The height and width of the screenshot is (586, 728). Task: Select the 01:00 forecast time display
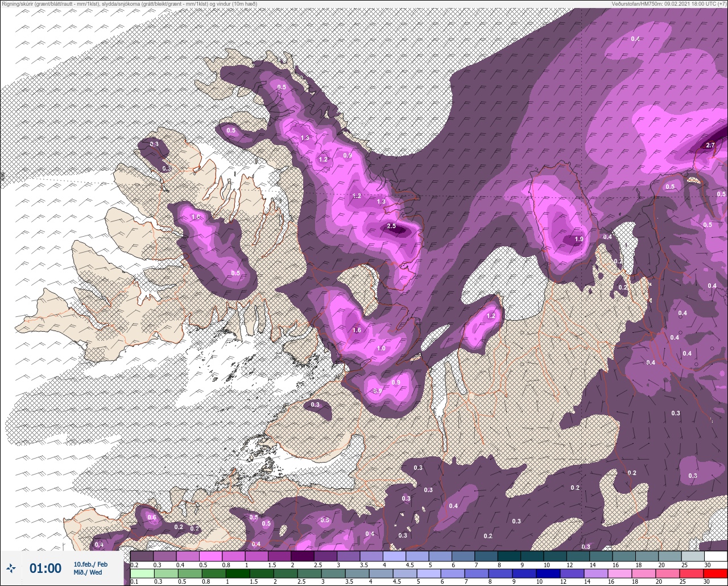click(45, 568)
